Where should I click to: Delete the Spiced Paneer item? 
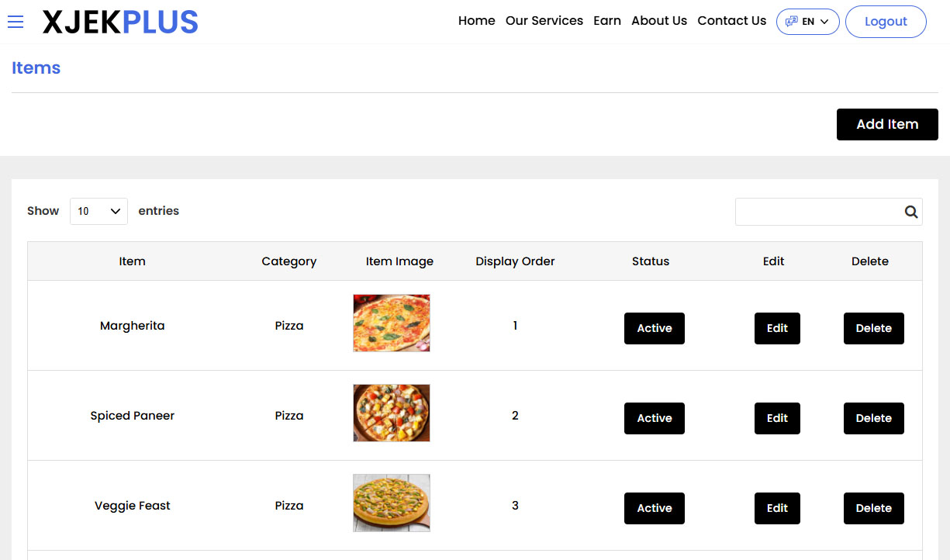(873, 418)
